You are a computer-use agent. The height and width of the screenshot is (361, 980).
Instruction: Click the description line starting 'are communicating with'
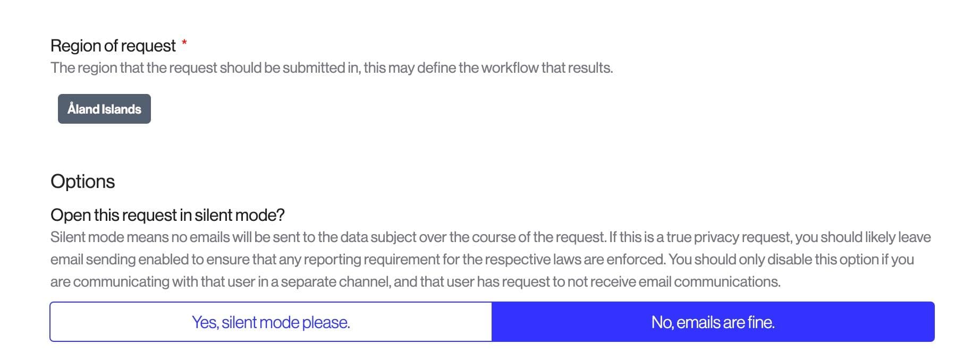(x=415, y=282)
